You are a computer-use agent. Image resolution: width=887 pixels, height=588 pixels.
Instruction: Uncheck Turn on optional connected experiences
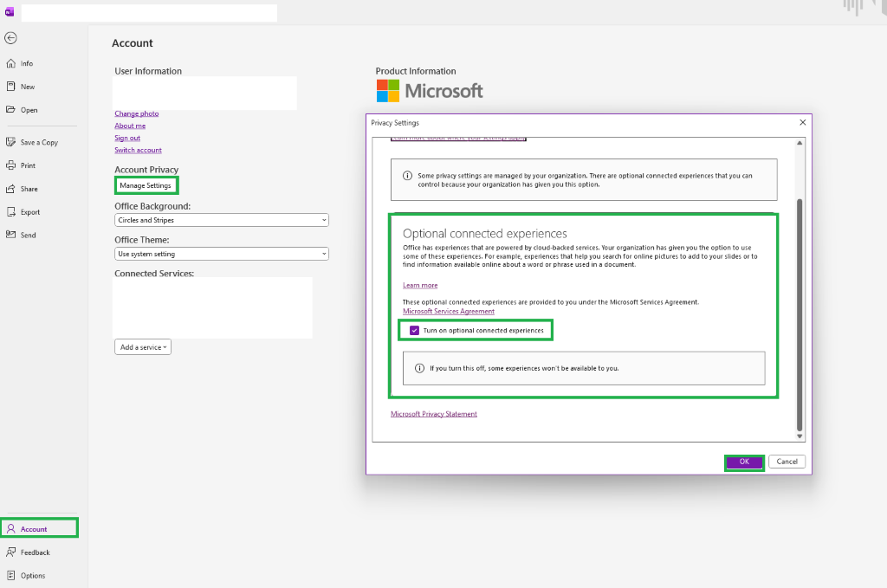[414, 330]
